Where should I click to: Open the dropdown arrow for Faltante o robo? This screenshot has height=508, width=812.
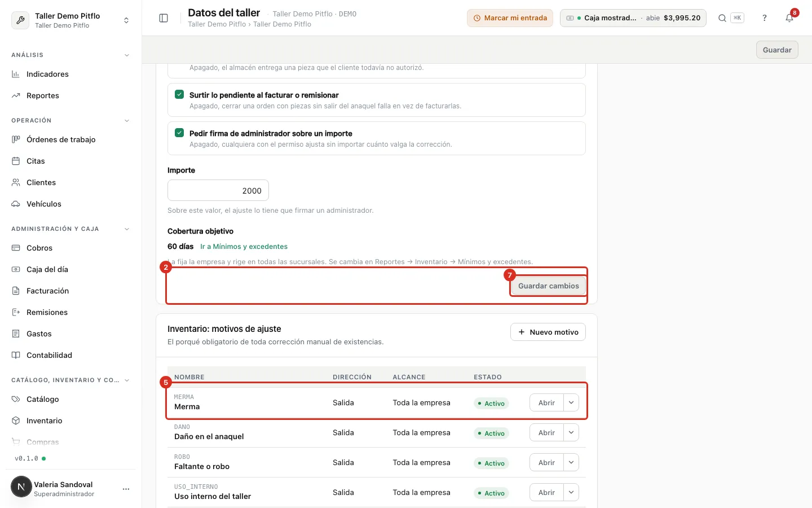point(571,462)
